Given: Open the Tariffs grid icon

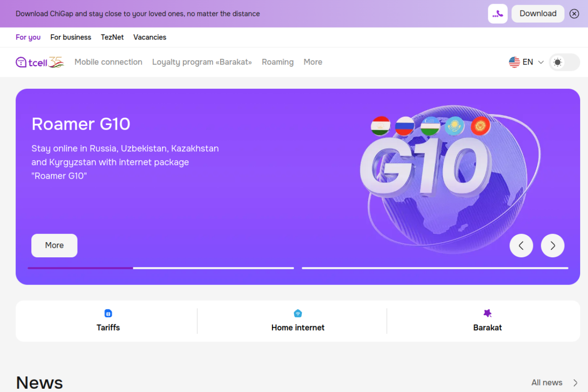Looking at the screenshot, I should (108, 313).
